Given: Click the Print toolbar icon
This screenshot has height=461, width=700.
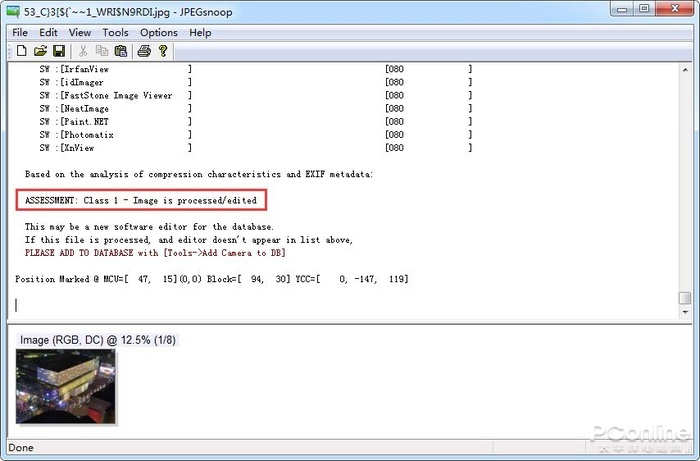Looking at the screenshot, I should coord(144,51).
